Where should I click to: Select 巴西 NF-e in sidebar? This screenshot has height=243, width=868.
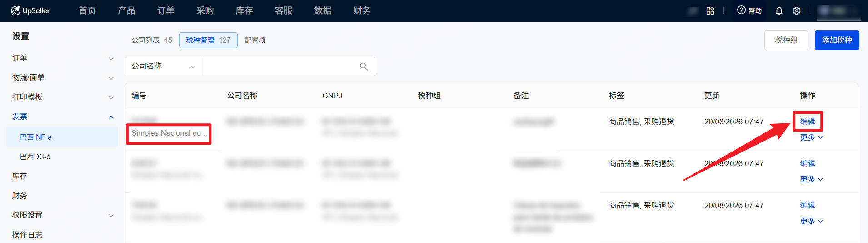click(62, 137)
